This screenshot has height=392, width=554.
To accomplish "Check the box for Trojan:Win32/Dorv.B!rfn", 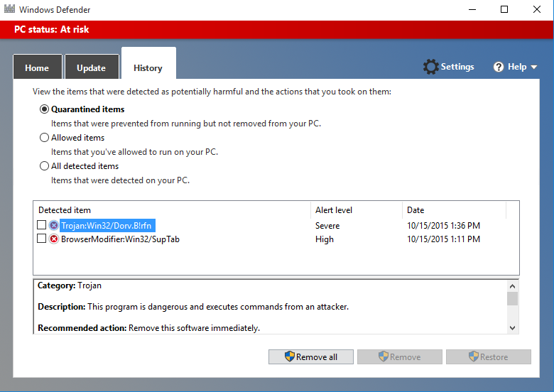I will (x=42, y=225).
